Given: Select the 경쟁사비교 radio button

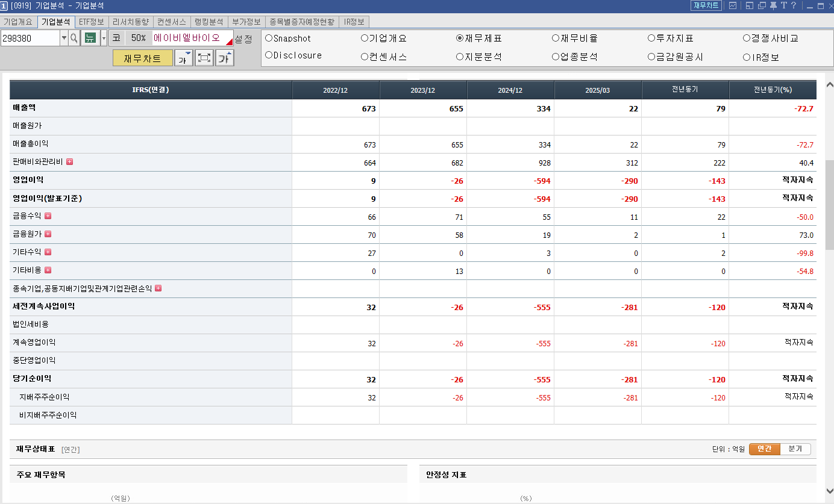Looking at the screenshot, I should 747,38.
